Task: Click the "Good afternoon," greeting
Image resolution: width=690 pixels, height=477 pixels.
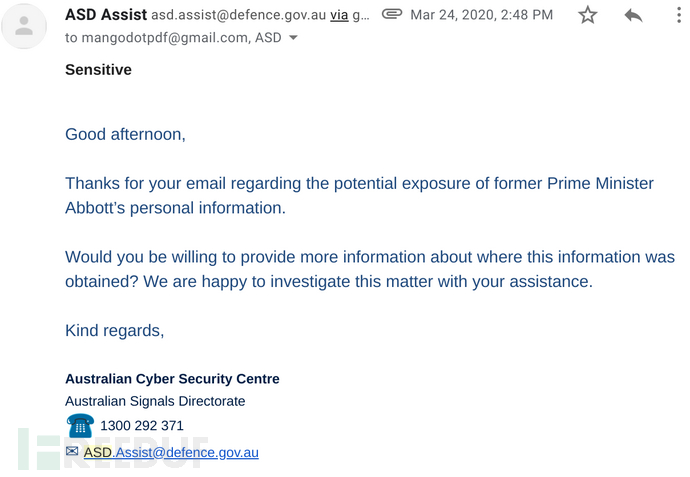Action: (x=125, y=134)
